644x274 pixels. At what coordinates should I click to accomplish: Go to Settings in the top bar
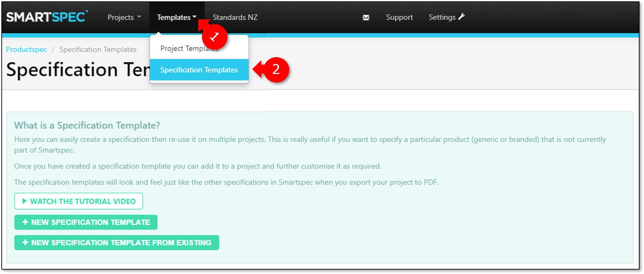pyautogui.click(x=442, y=17)
